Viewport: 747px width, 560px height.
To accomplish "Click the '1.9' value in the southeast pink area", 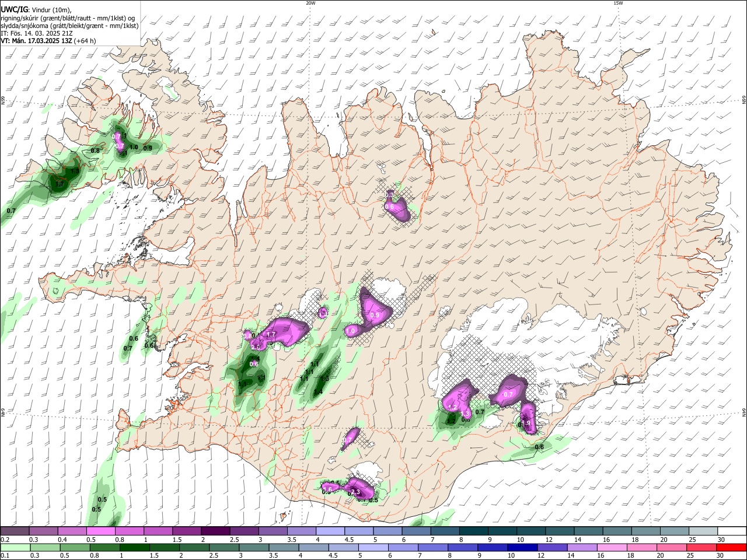I will click(525, 423).
